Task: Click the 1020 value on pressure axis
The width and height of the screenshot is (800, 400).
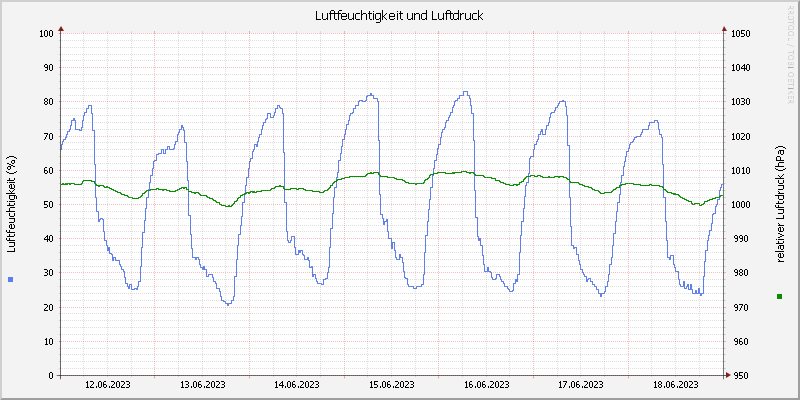Action: [740, 136]
